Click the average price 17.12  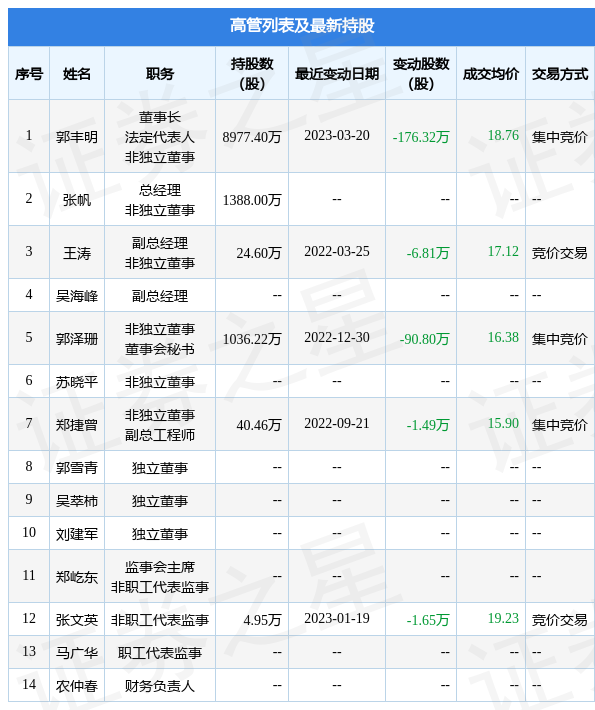tap(503, 251)
